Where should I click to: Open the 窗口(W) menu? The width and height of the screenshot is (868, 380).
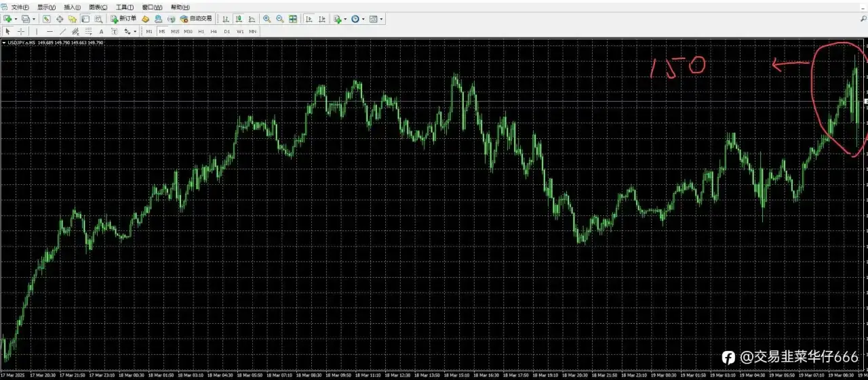152,7
